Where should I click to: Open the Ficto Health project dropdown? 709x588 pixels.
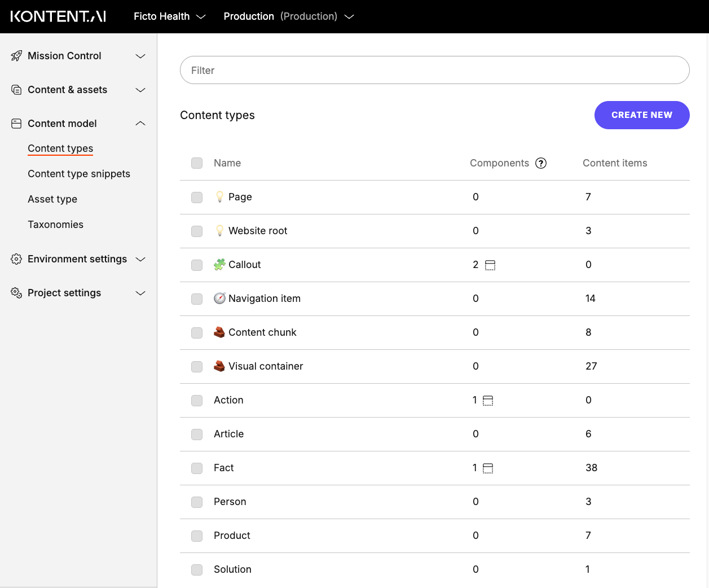[169, 16]
